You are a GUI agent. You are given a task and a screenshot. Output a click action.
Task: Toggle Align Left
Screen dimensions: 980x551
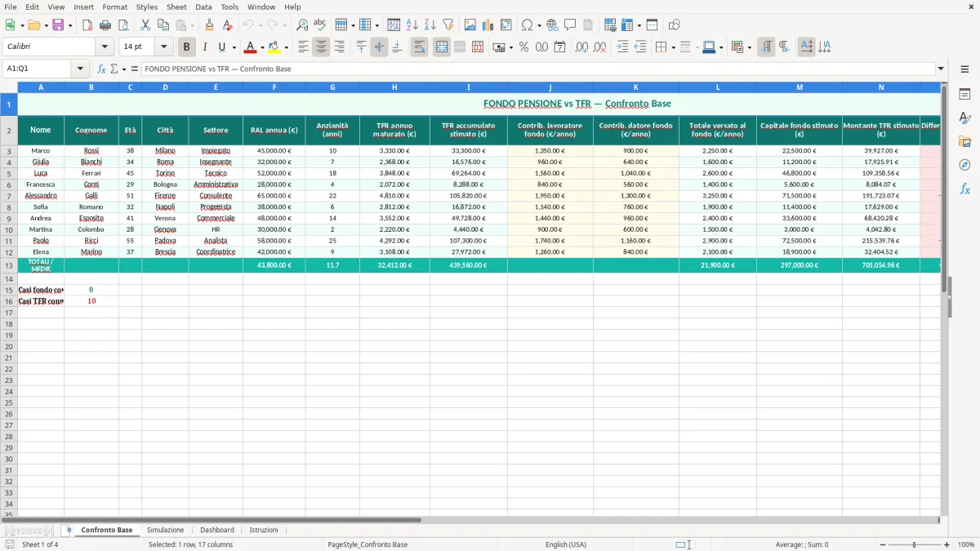tap(303, 47)
